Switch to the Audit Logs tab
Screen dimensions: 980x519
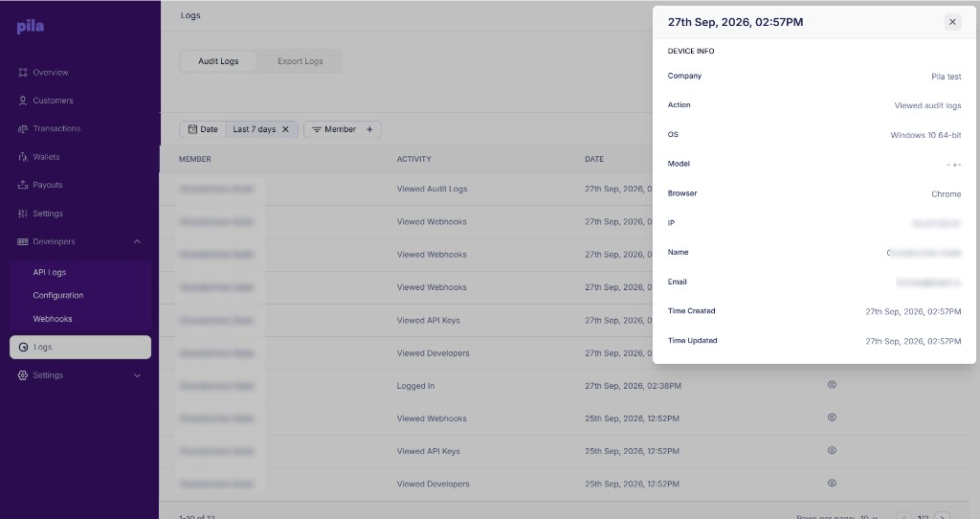pos(218,61)
